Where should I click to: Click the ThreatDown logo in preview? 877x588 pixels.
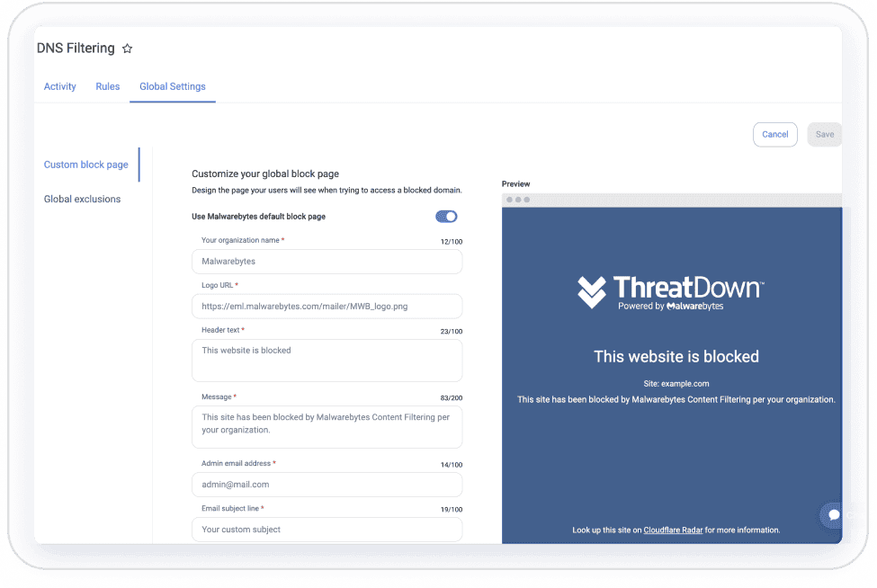point(671,292)
